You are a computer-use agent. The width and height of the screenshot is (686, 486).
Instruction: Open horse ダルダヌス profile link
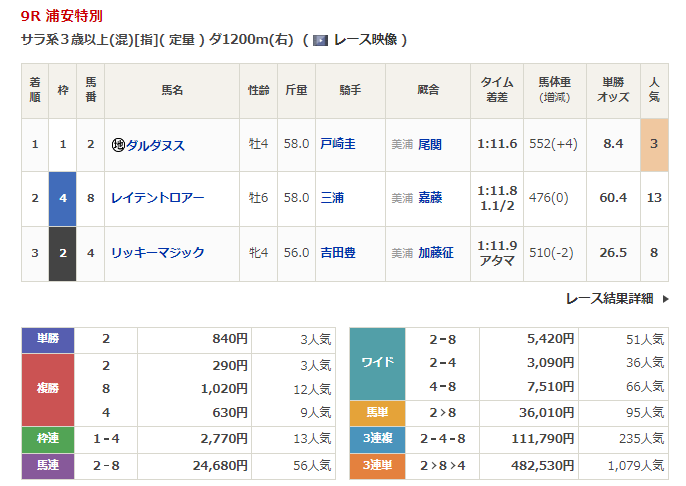154,145
